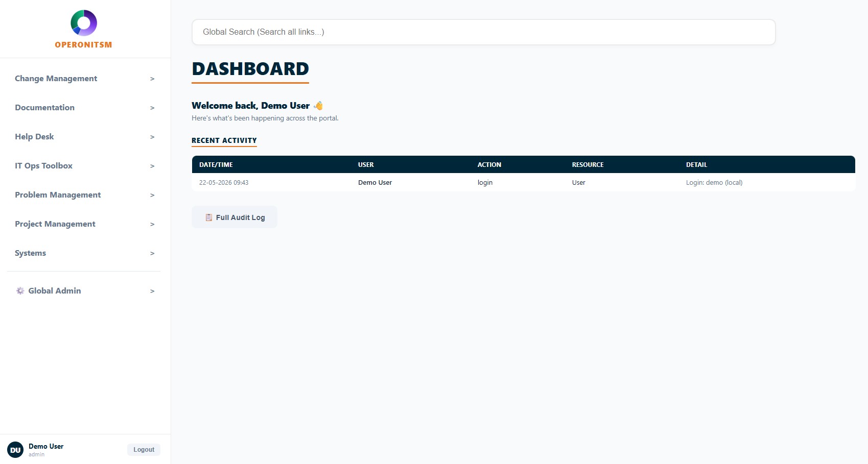Click the Global Admin gear icon
The height and width of the screenshot is (464, 868).
(x=20, y=291)
